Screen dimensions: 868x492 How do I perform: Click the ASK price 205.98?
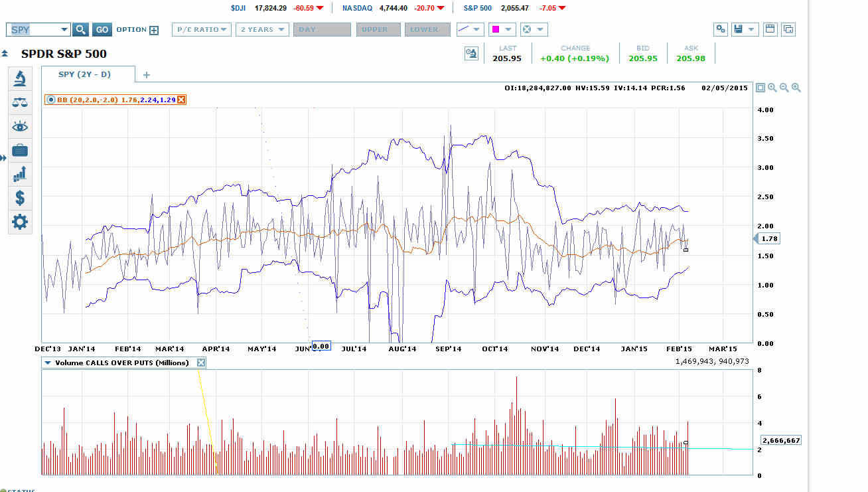tap(691, 58)
